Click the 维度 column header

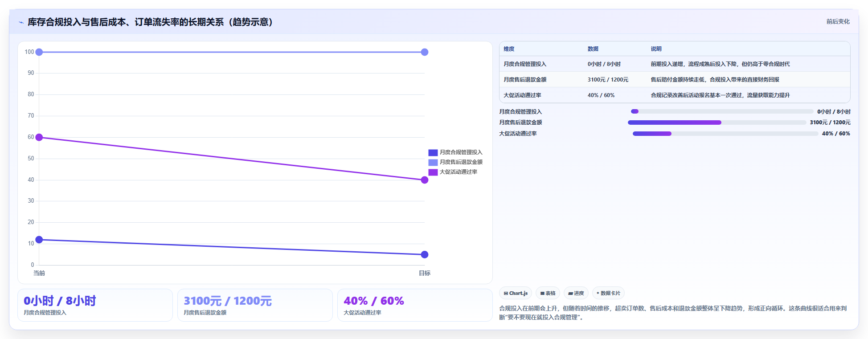tap(509, 49)
